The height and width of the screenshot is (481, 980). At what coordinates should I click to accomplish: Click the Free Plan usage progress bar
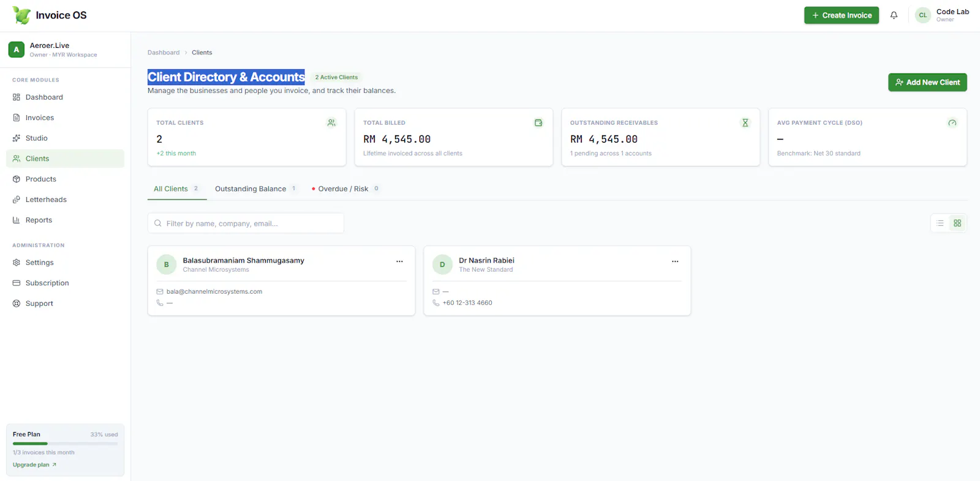tap(65, 444)
